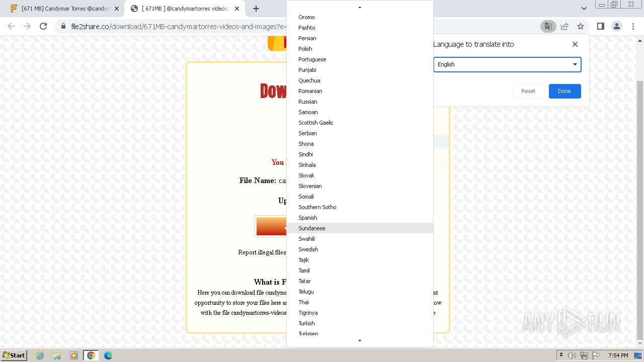Select Quechua language option
The image size is (644, 362).
360,80
